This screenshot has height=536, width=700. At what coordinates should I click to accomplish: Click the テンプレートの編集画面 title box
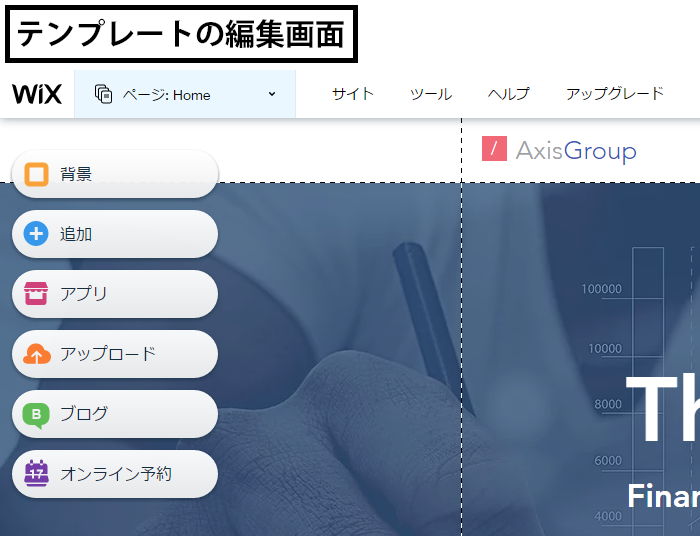pyautogui.click(x=181, y=35)
